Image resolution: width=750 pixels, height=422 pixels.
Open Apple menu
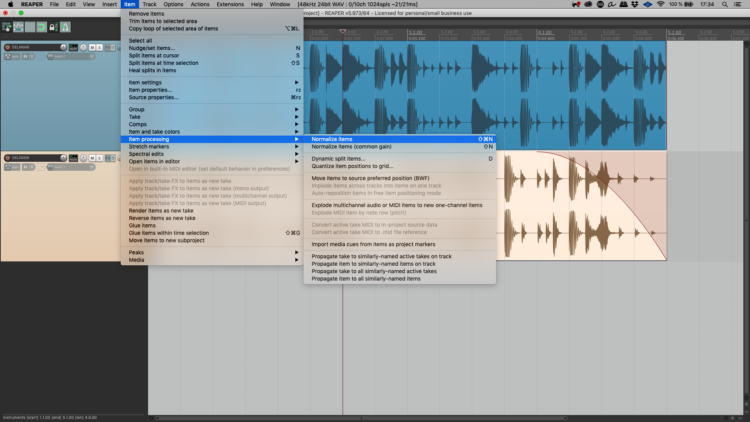[x=11, y=4]
